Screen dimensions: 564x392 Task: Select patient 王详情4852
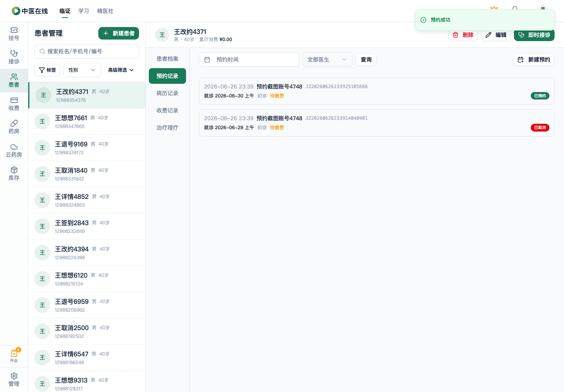tap(87, 200)
